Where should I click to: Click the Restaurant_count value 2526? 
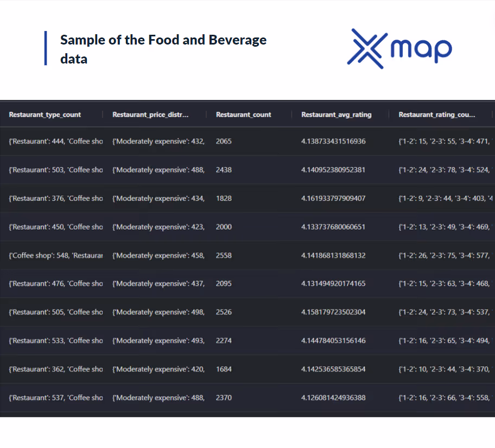[x=224, y=312]
